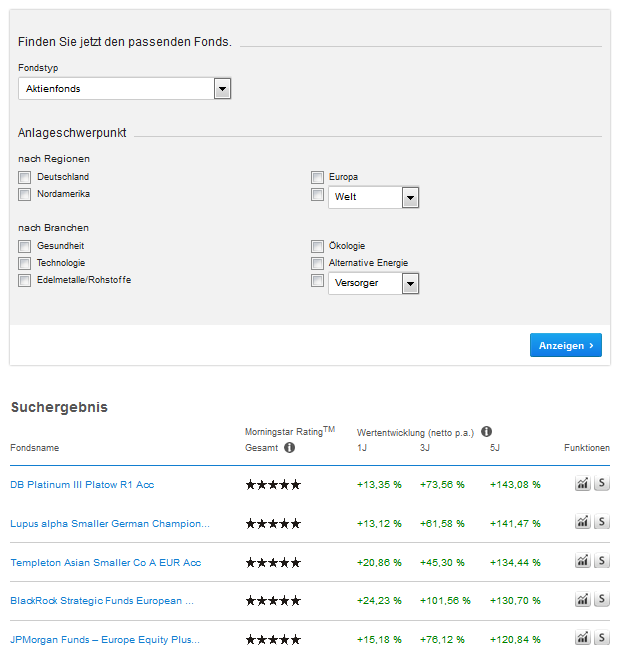Open Templeton Asian Smaller Co A EUR link
The image size is (619, 654).
point(105,562)
